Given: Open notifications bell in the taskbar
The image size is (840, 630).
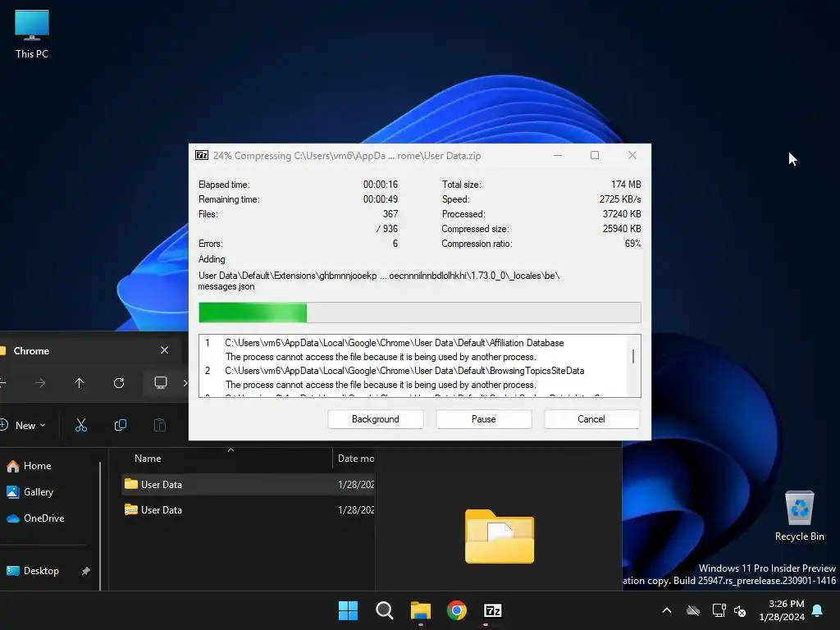Looking at the screenshot, I should click(818, 610).
